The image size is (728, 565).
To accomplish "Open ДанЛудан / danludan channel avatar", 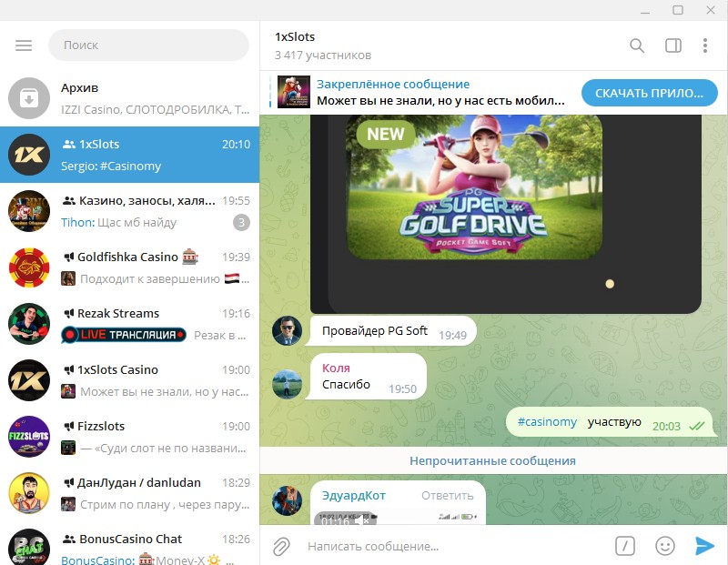I will [x=29, y=493].
